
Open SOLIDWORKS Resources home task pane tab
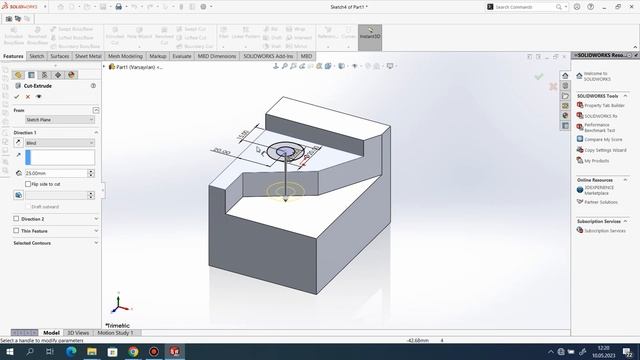click(565, 76)
